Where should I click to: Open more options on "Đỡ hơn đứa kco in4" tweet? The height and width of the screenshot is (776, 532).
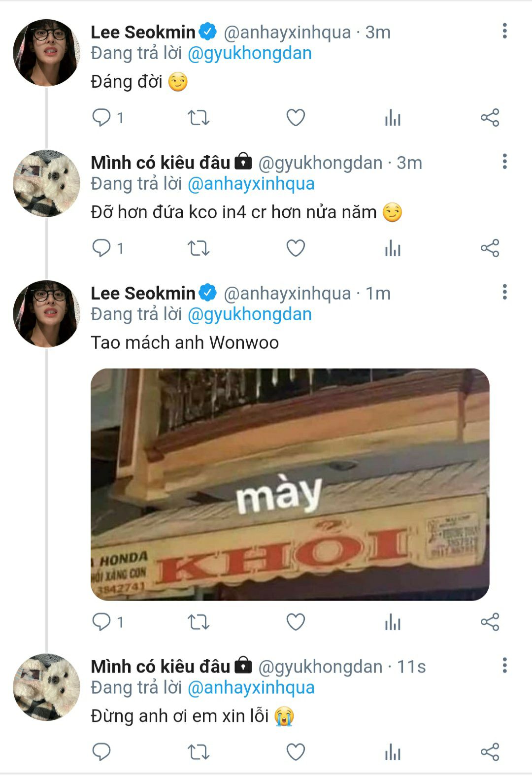(504, 162)
